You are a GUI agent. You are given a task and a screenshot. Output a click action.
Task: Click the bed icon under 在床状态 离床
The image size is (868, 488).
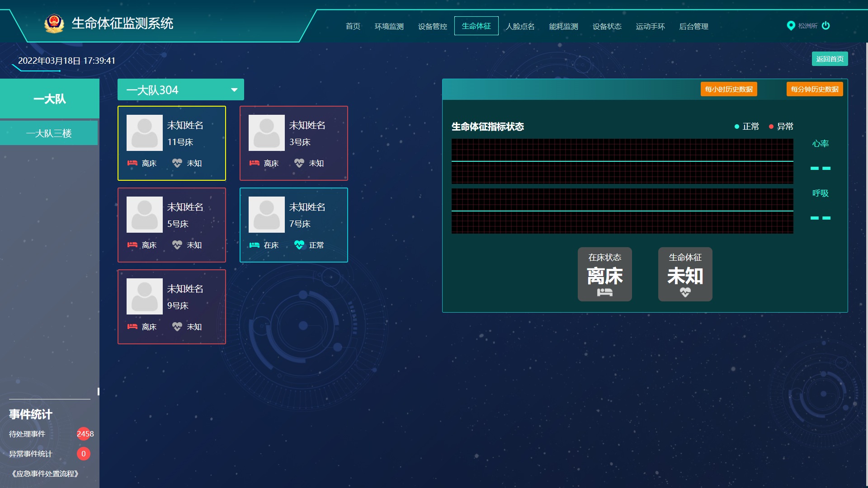pos(604,292)
